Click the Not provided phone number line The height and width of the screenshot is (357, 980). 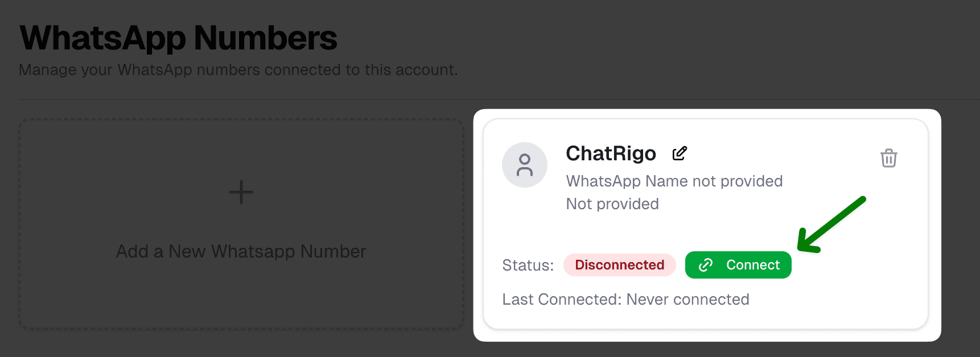612,204
